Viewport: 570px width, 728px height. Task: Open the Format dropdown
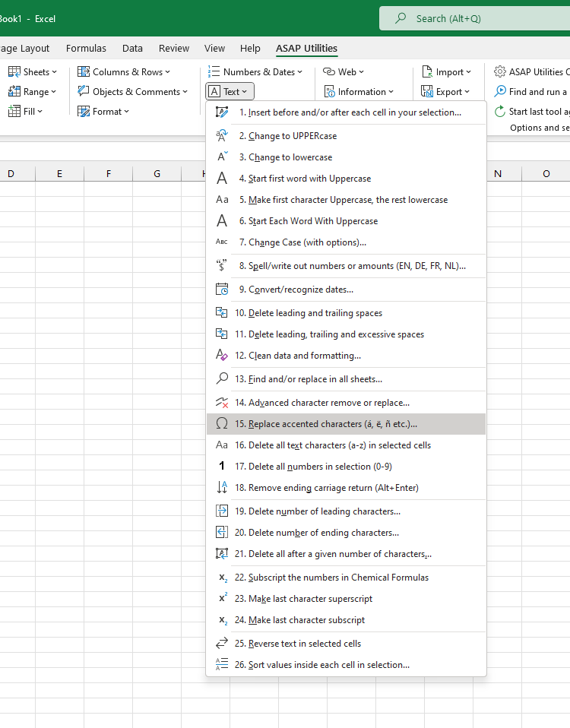click(103, 112)
